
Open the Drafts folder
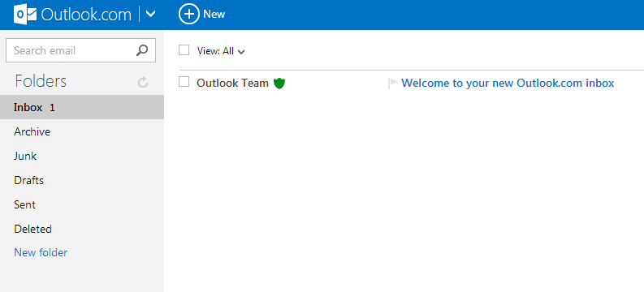click(x=82, y=180)
